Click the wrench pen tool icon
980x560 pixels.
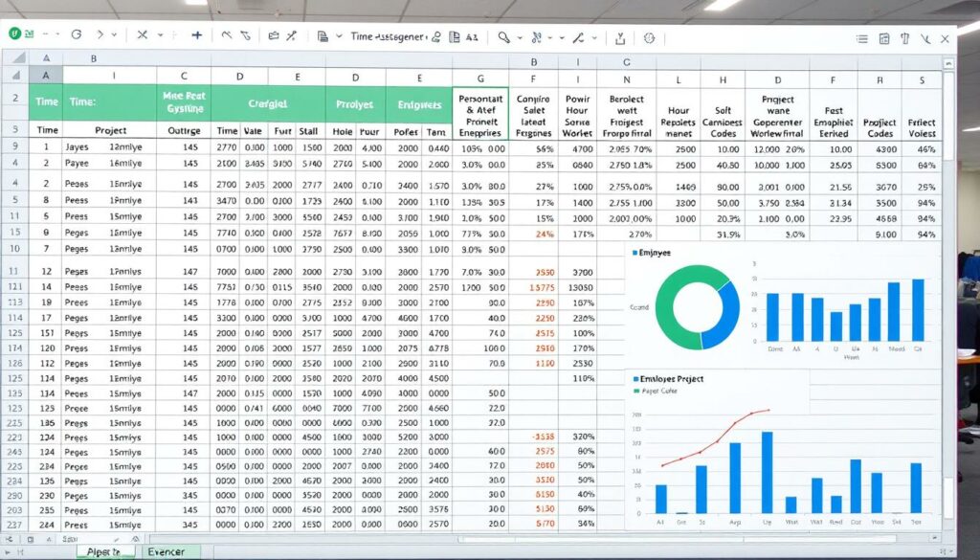tap(578, 38)
